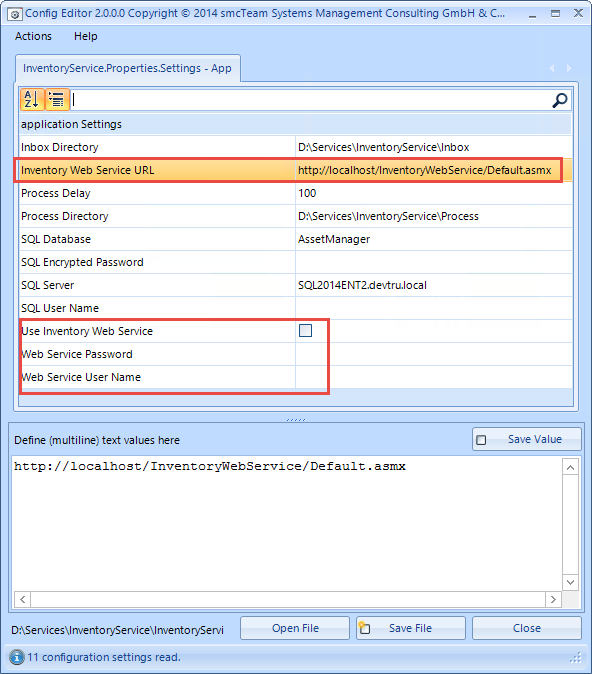Click the tab scroll right arrow
The image size is (592, 674).
569,68
